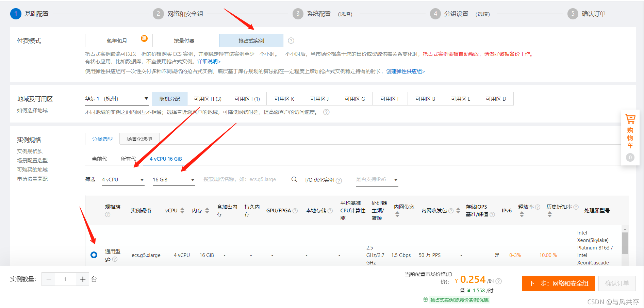644x308 pixels.
Task: Click discount badge on 包年包月 option
Action: tap(144, 38)
